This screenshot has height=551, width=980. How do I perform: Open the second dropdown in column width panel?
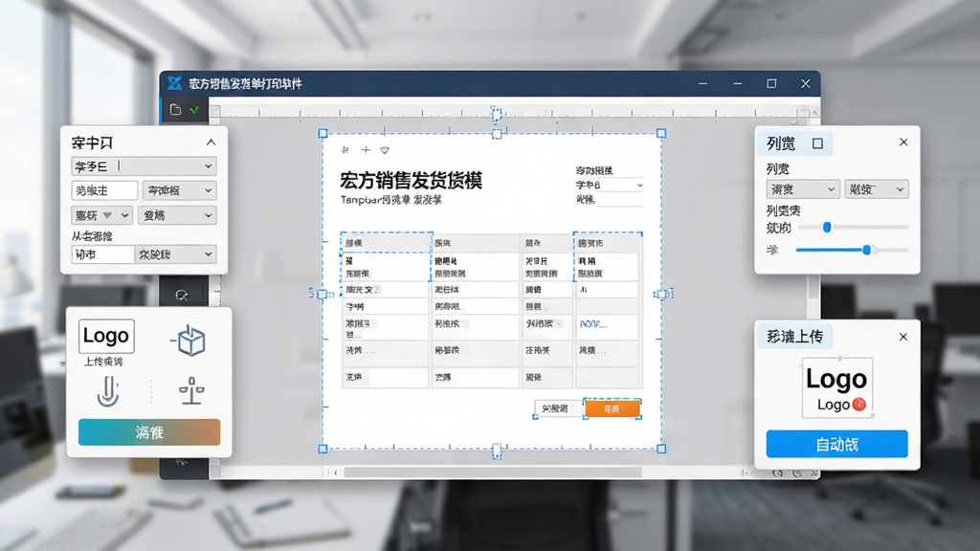[x=877, y=189]
